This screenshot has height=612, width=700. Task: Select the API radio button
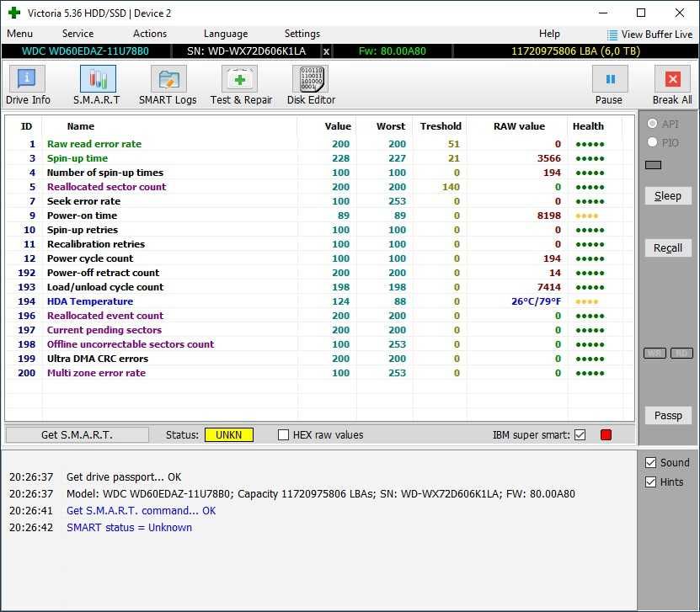point(652,124)
